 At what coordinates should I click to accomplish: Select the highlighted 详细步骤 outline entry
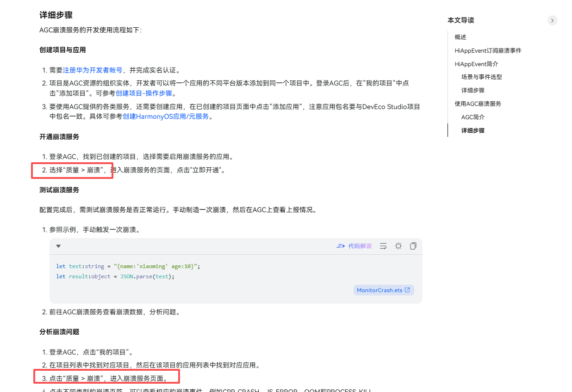click(473, 131)
